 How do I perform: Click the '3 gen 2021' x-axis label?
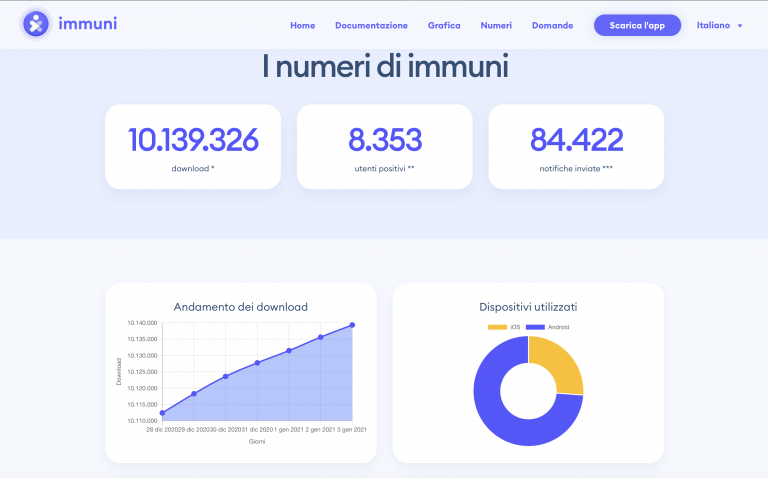pos(352,430)
